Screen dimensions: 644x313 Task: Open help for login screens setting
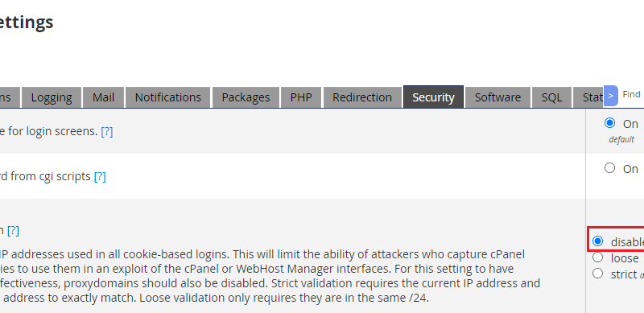pos(107,131)
